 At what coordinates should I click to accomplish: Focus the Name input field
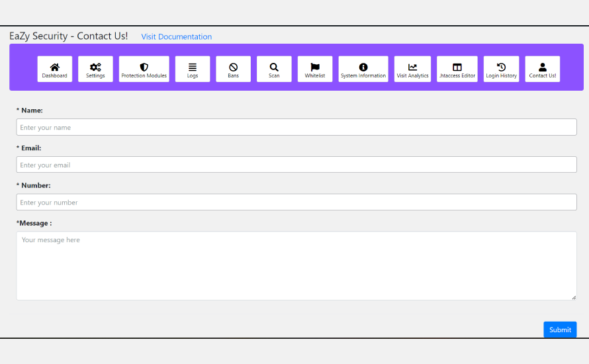pos(296,127)
